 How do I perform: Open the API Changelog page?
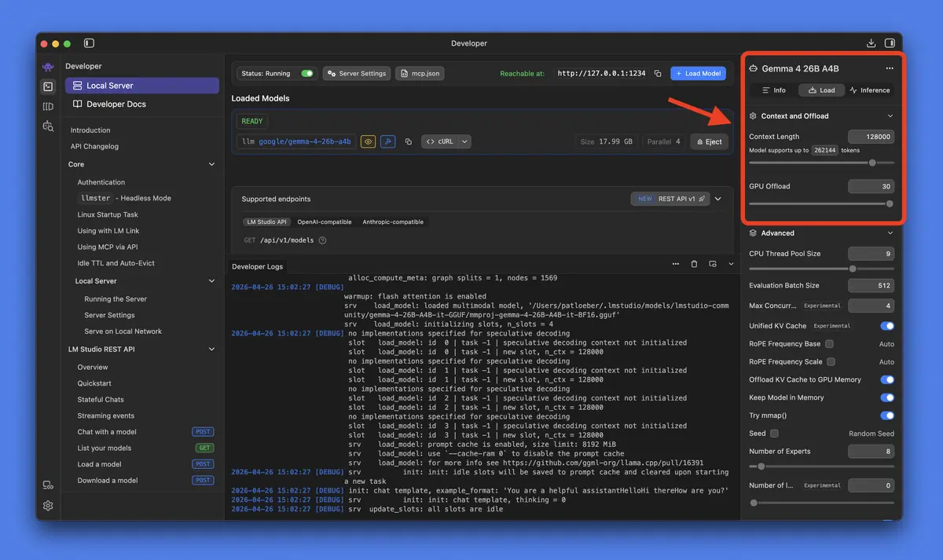click(x=94, y=146)
